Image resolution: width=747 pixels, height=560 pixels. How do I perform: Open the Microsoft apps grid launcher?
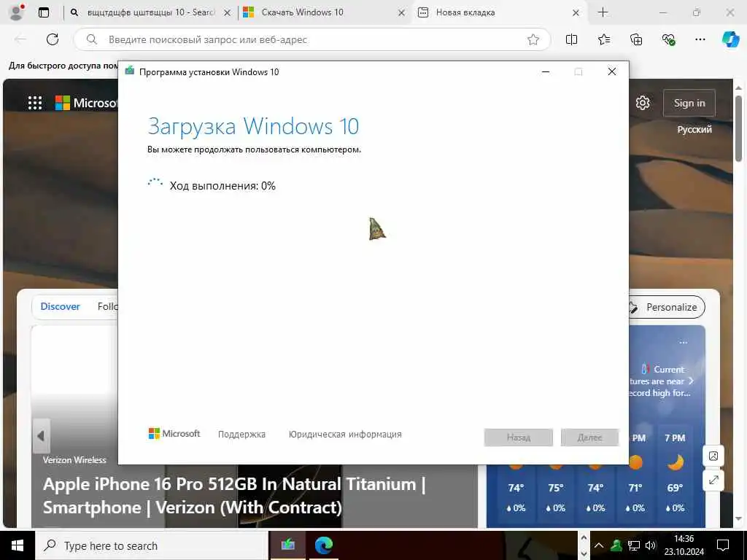pos(35,102)
